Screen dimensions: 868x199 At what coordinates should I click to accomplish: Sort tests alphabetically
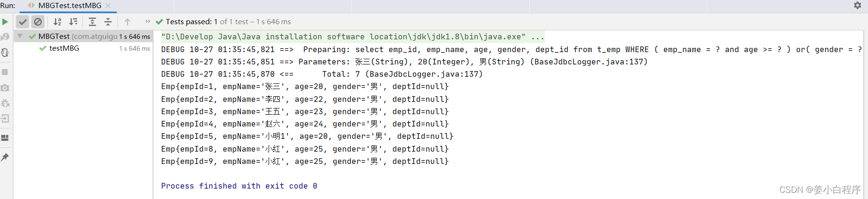[57, 22]
